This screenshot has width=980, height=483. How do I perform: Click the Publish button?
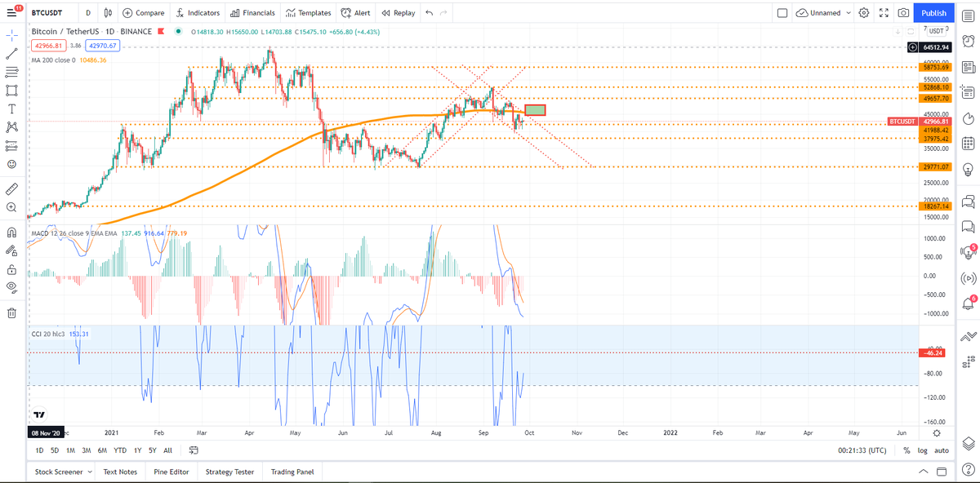tap(934, 13)
